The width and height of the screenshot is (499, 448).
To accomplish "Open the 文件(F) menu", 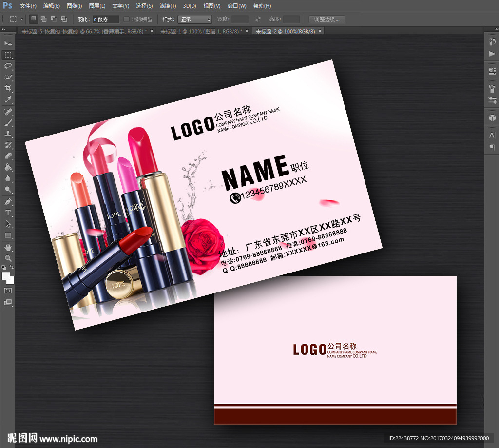I will pyautogui.click(x=28, y=6).
